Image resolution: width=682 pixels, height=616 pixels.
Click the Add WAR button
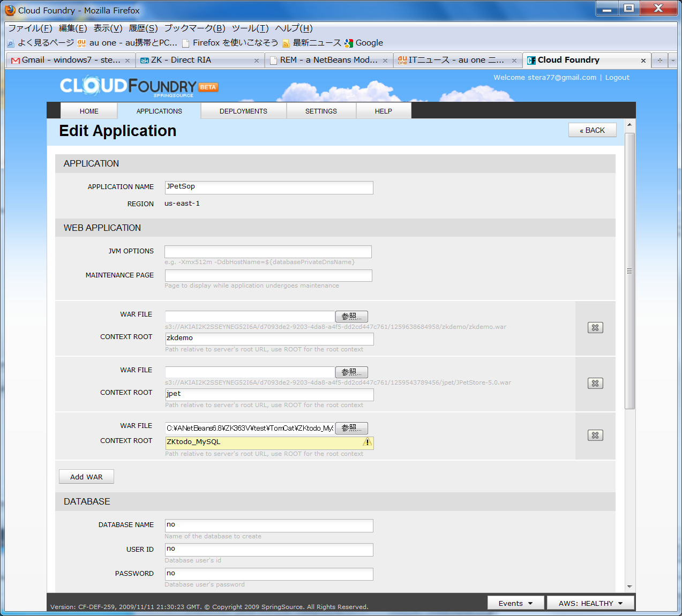pyautogui.click(x=86, y=477)
